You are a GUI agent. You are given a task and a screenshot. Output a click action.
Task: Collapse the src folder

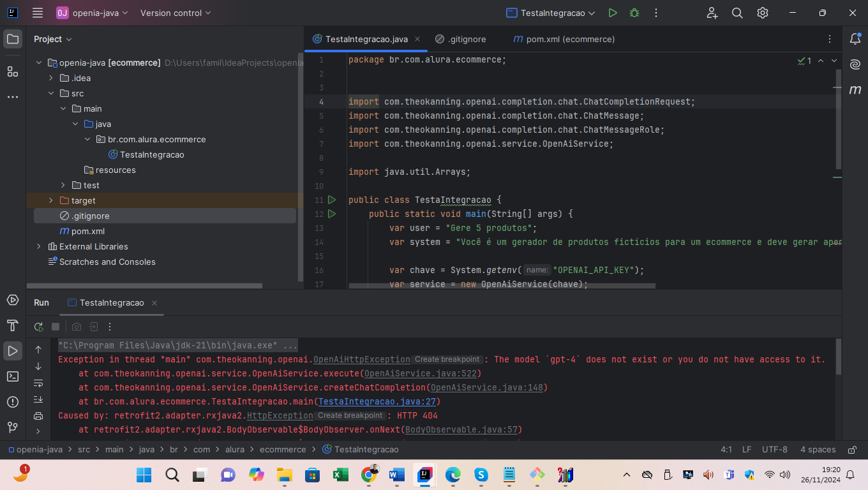pos(51,93)
